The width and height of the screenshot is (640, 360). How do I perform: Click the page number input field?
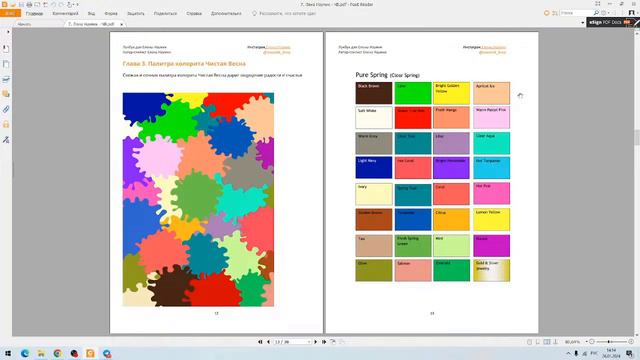pyautogui.click(x=290, y=342)
